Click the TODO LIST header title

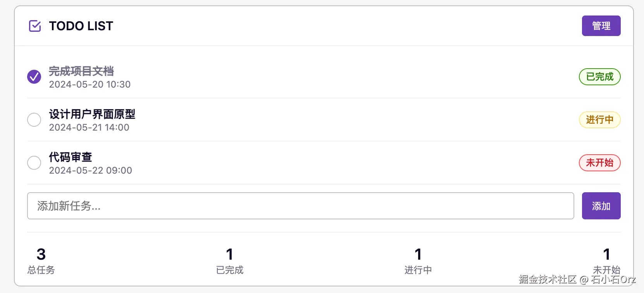click(81, 26)
